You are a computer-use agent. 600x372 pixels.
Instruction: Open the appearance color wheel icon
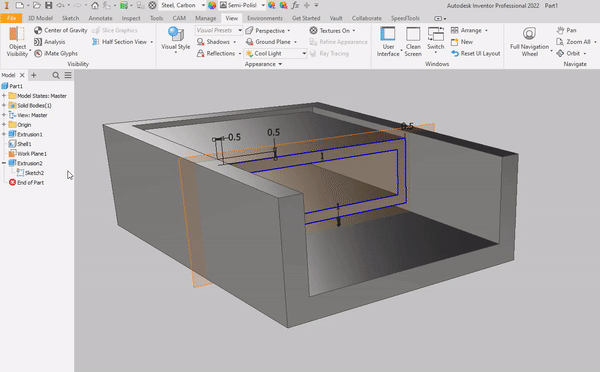(x=212, y=5)
